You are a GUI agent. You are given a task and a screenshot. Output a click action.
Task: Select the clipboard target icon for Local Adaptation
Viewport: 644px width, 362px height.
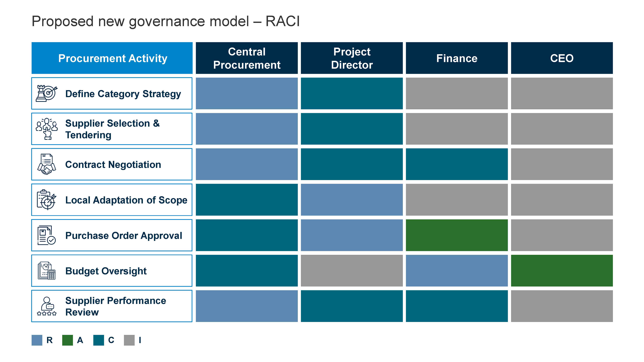click(x=47, y=200)
